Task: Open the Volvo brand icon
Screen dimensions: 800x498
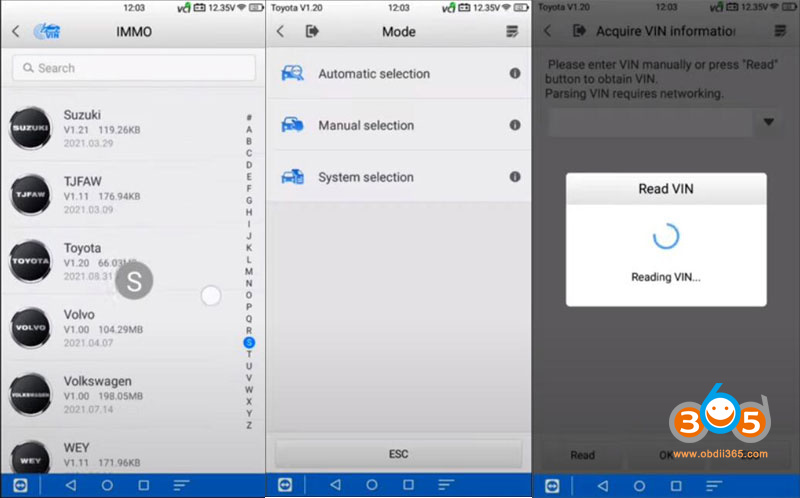Action: 30,328
